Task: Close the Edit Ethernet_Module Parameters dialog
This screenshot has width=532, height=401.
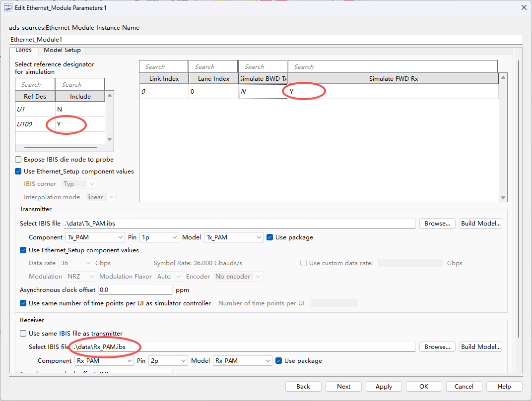Action: click(524, 7)
